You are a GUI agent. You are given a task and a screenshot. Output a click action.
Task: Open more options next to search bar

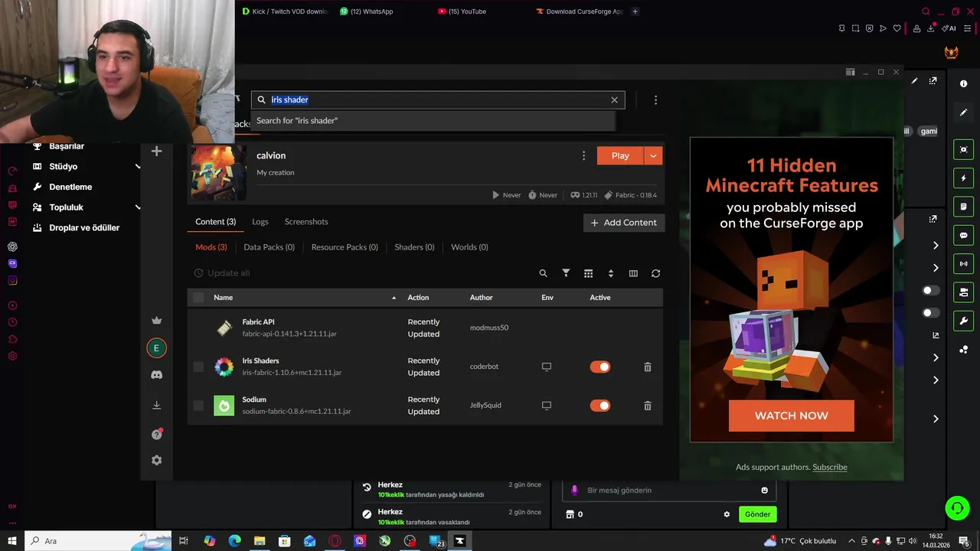pos(655,99)
